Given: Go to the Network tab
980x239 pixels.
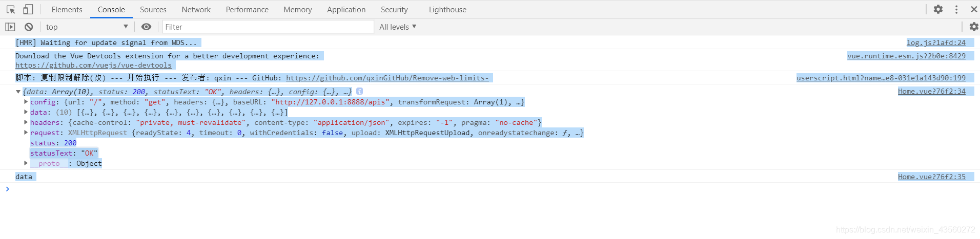Looking at the screenshot, I should pyautogui.click(x=196, y=9).
